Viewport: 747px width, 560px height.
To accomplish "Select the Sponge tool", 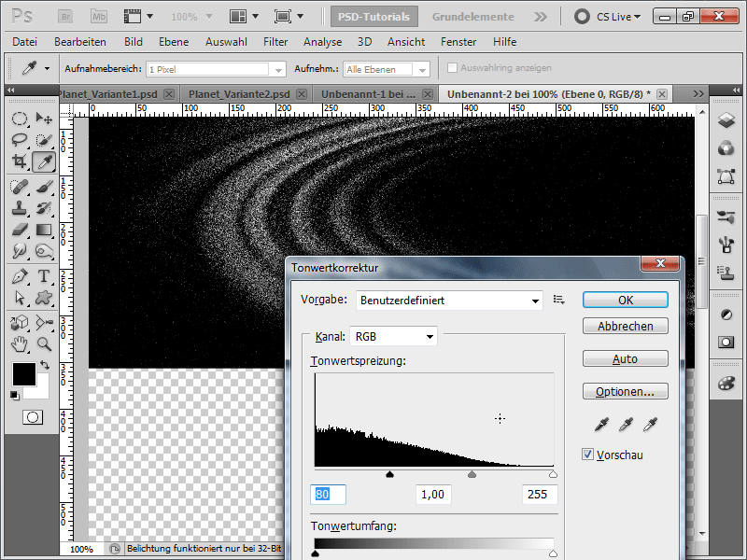I will pos(44,251).
